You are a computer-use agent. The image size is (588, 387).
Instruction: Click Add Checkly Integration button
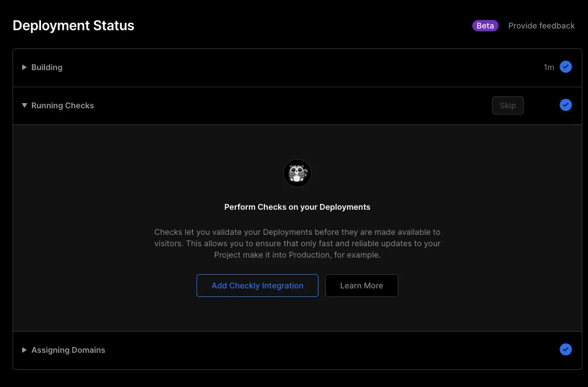[258, 286]
